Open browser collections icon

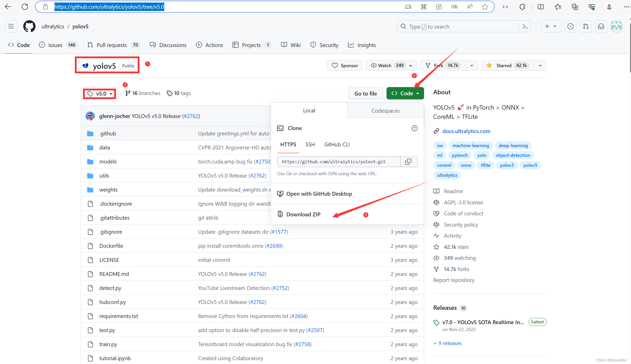pos(575,7)
